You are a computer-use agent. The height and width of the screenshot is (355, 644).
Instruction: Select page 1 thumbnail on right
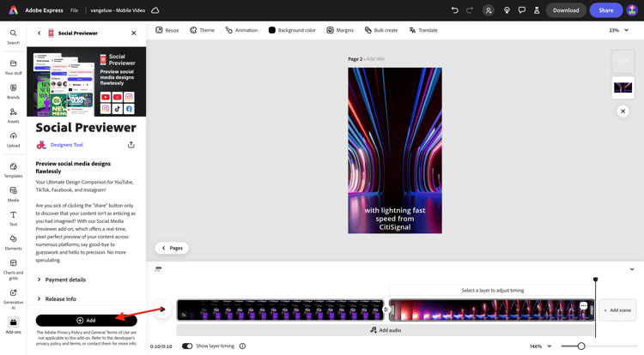pyautogui.click(x=623, y=62)
